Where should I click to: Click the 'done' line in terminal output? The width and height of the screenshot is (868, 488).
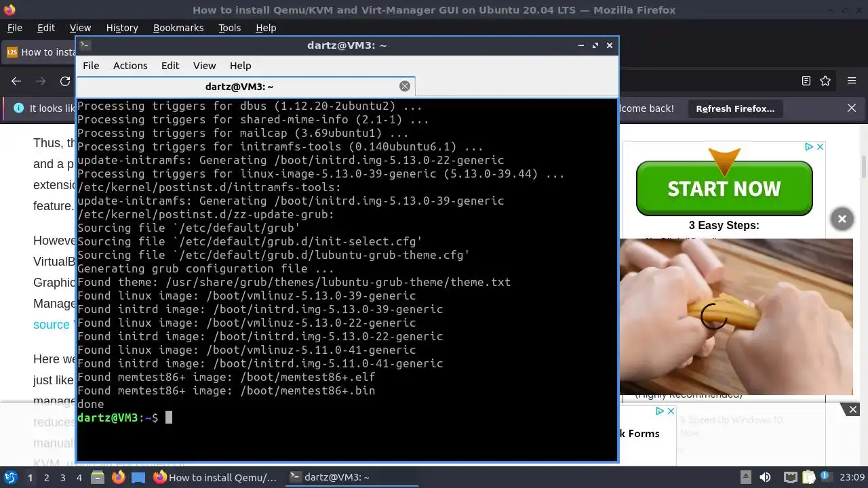click(91, 404)
